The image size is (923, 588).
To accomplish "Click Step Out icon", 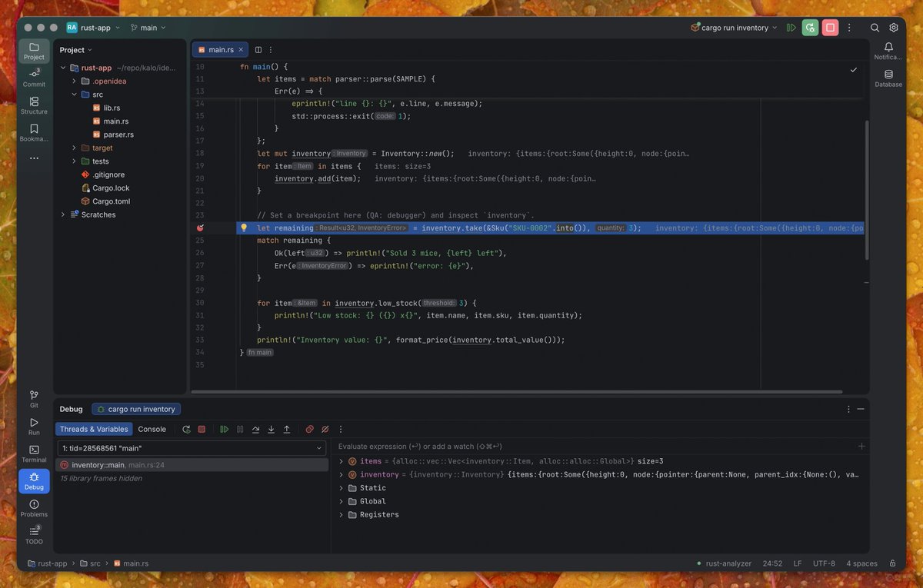I will coord(287,429).
